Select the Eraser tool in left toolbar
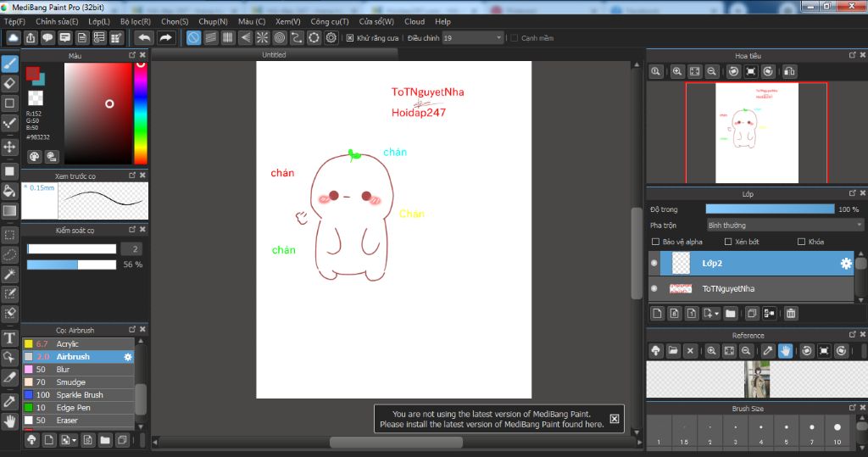 pos(10,84)
